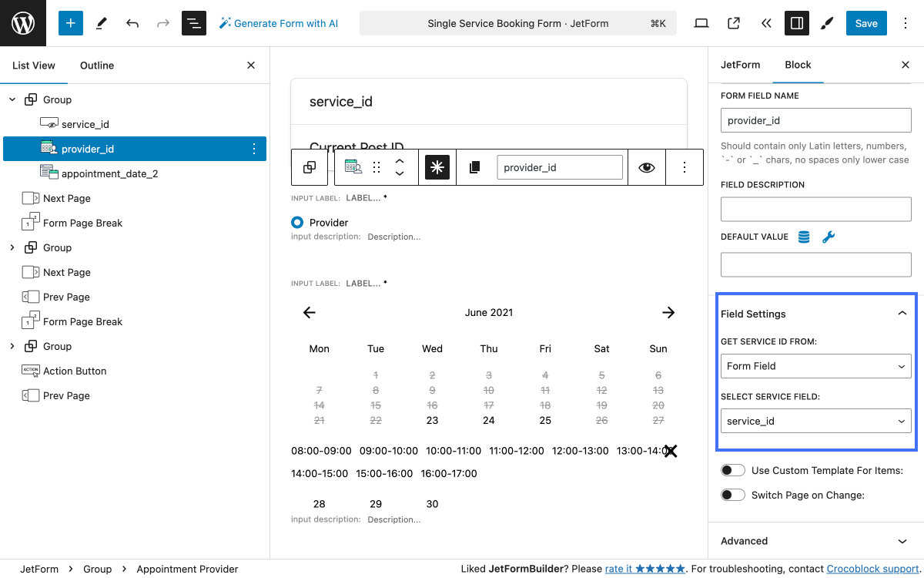Open the Select Service Field dropdown
Screen dimensions: 924x578
coord(815,421)
